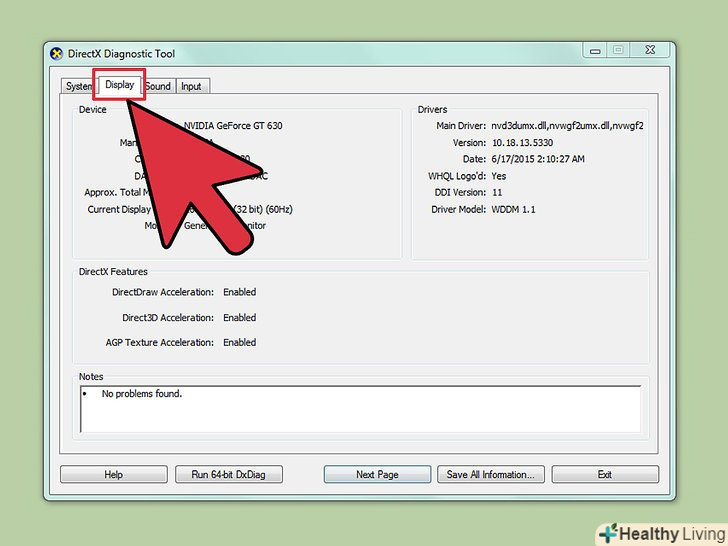Select 'No problems found.' note text

(142, 394)
